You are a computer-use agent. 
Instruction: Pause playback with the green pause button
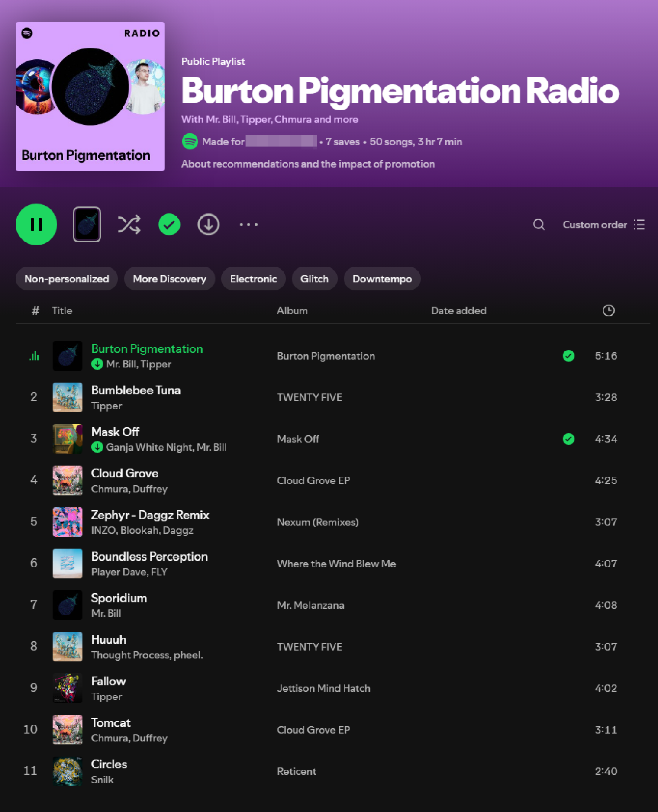[x=36, y=224]
